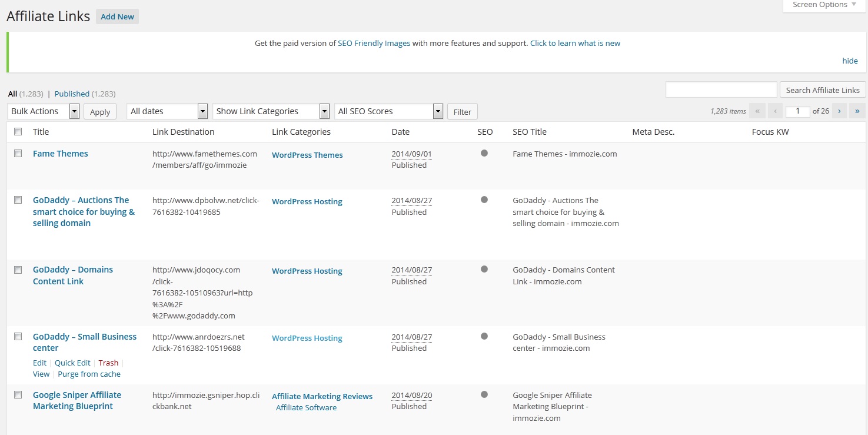Open GoDaddy – Domains Content Link title
Screen dimensions: 868x435
pyautogui.click(x=73, y=275)
